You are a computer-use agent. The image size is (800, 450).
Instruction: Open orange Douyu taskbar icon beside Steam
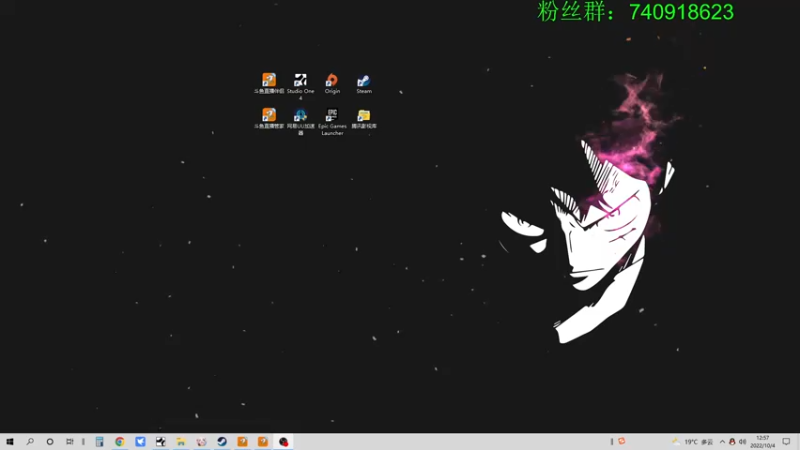tap(242, 442)
